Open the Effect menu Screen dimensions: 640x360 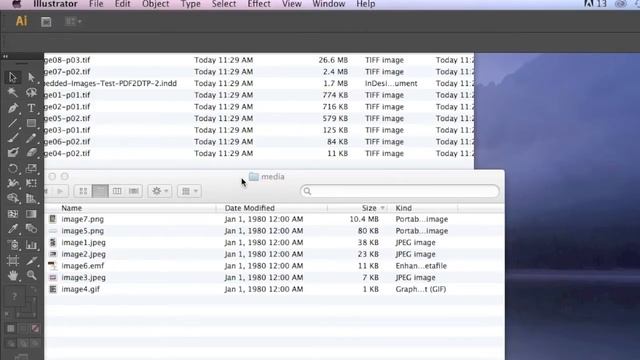pos(259,4)
